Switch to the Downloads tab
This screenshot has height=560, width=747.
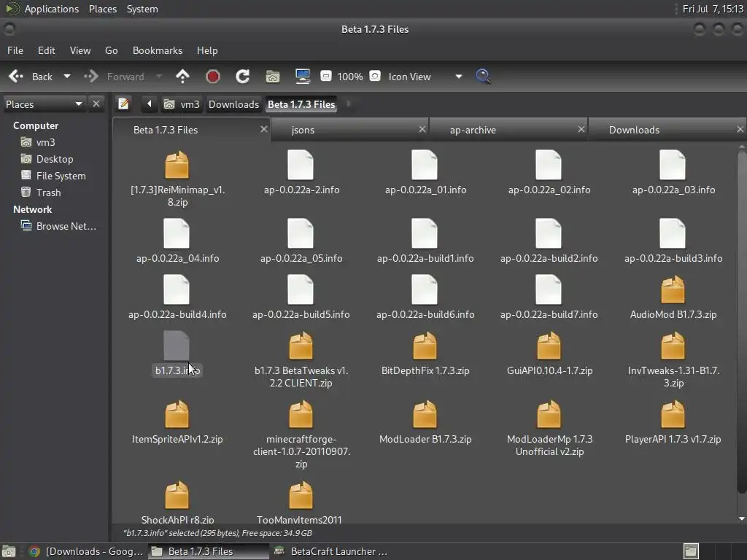tap(667, 130)
